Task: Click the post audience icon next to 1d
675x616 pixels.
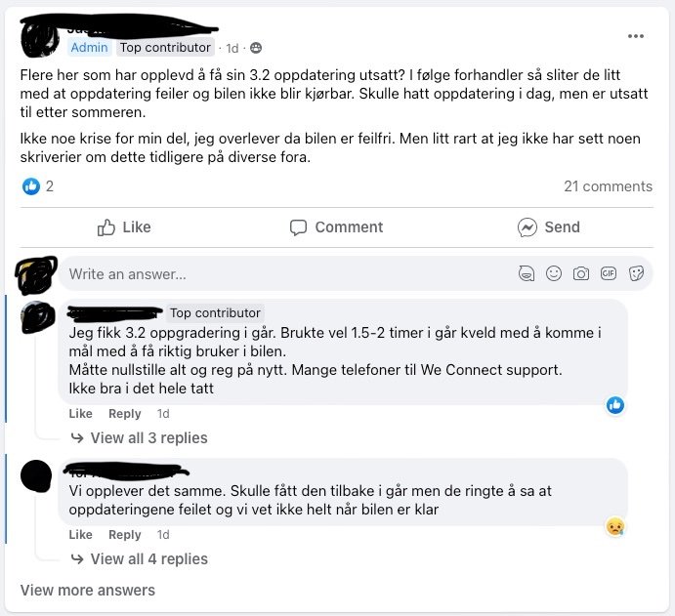Action: coord(256,48)
